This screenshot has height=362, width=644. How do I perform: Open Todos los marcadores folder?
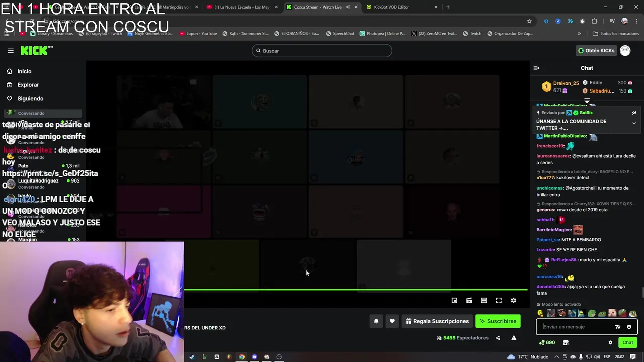click(x=616, y=34)
